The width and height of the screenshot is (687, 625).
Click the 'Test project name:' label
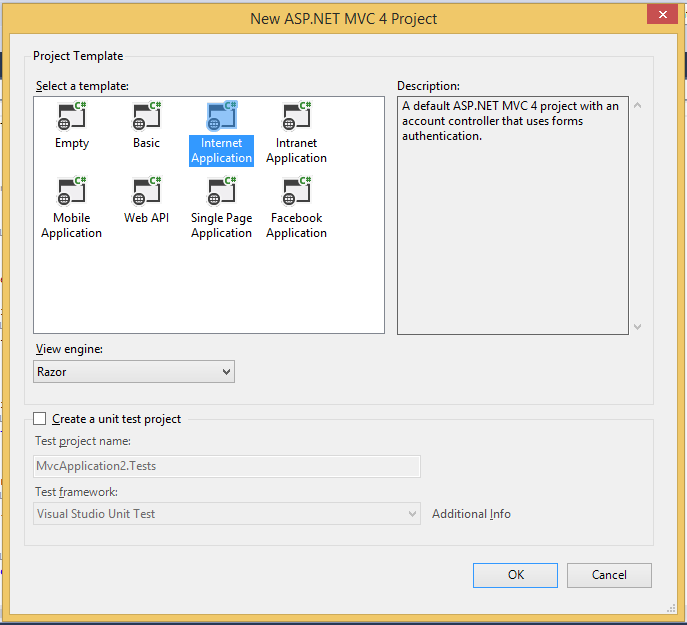[83, 441]
